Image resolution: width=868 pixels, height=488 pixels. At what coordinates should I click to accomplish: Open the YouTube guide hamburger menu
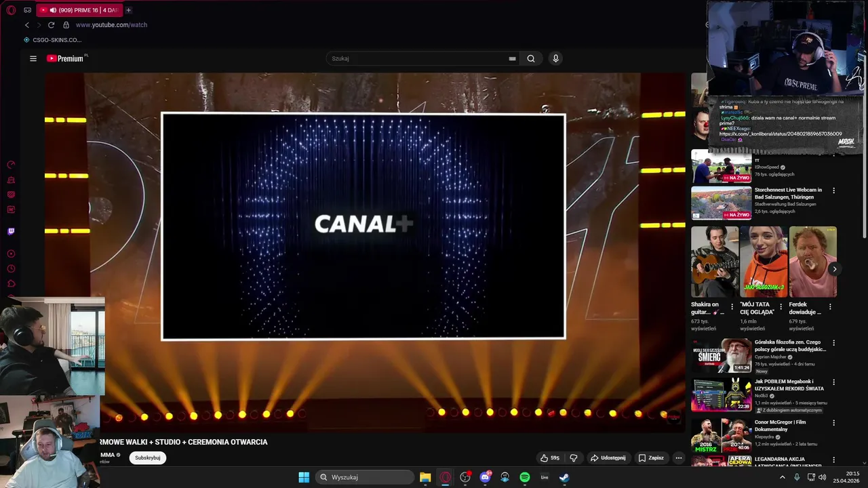[x=33, y=58]
